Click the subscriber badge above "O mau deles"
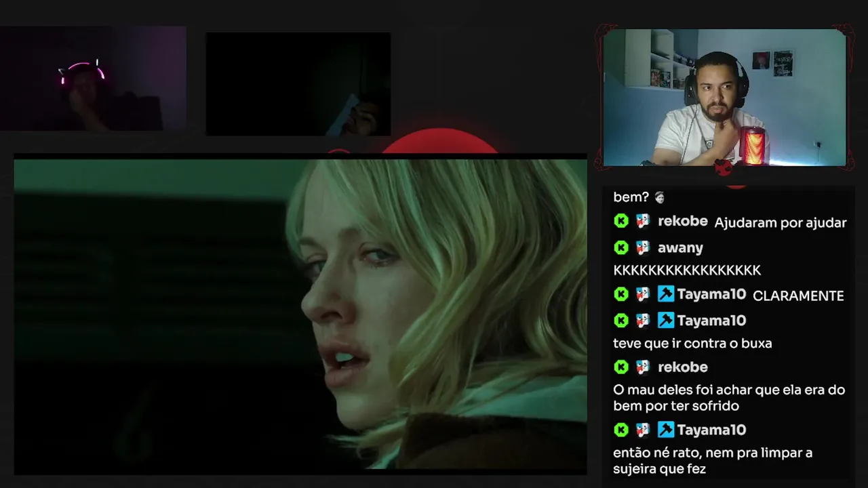Image resolution: width=868 pixels, height=488 pixels. pyautogui.click(x=643, y=367)
